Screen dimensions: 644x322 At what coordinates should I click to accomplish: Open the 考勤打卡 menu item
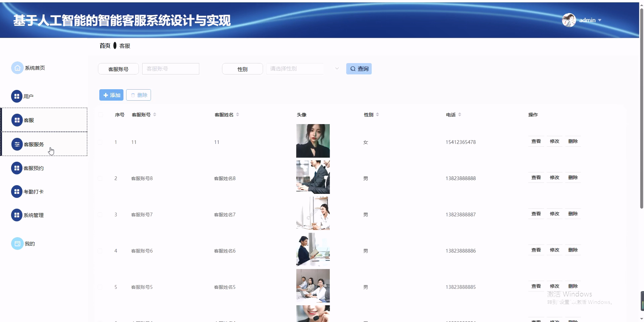[44, 192]
